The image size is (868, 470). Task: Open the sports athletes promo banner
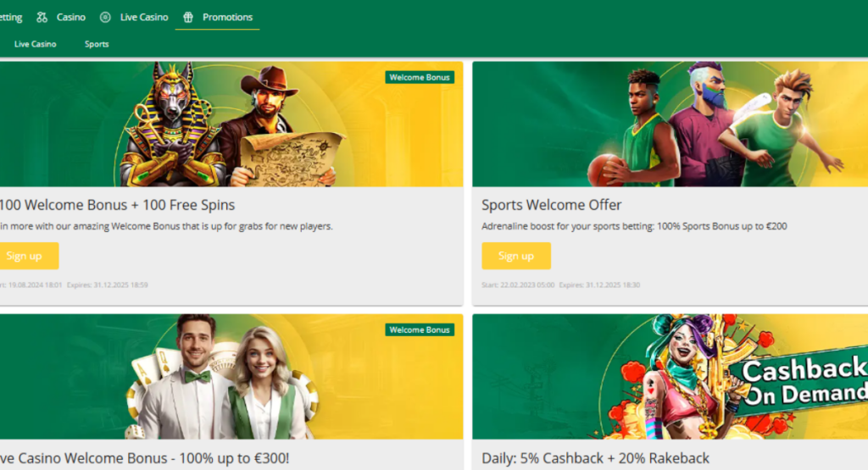coord(670,124)
